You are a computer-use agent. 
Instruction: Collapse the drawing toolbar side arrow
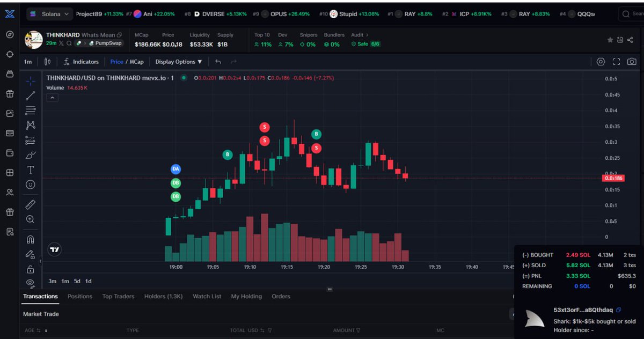41,262
